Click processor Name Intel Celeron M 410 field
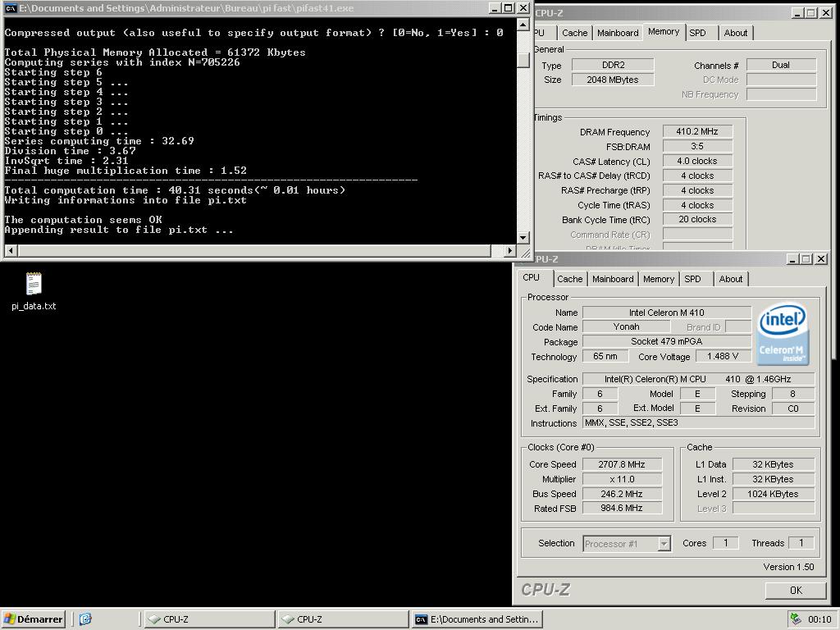Screen dimensions: 840x630 [x=666, y=313]
